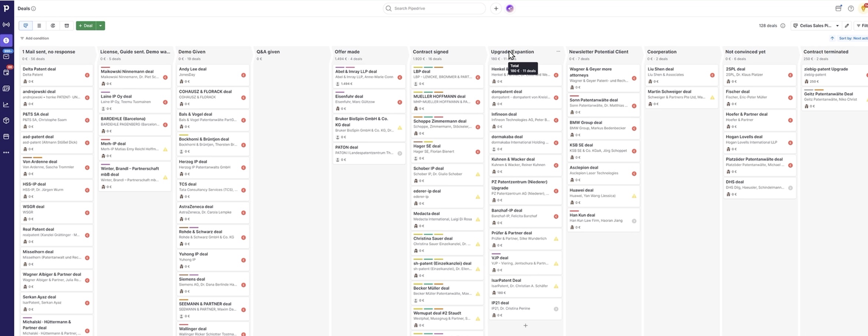Viewport: 868px width, 336px height.
Task: Open the Han Kun deal card
Action: tap(603, 220)
